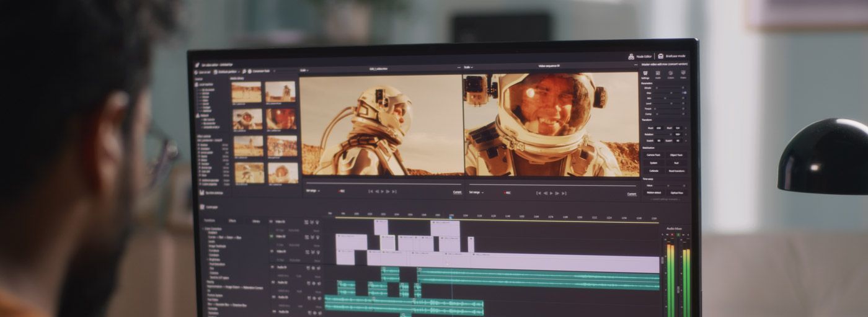Click the search magnifier icon in top toolbar
The height and width of the screenshot is (317, 868).
244,71
